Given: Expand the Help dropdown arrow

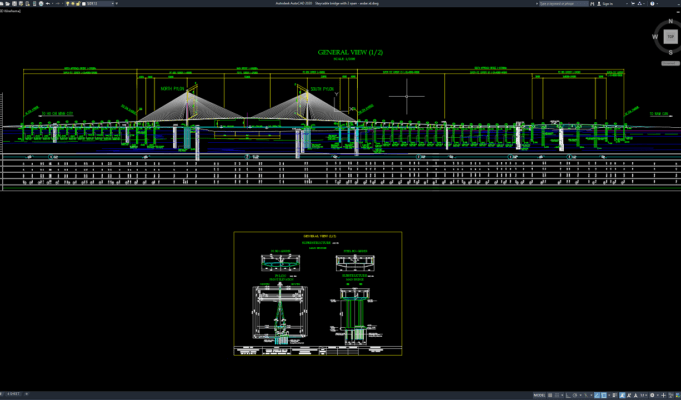Looking at the screenshot, I should pyautogui.click(x=657, y=3).
